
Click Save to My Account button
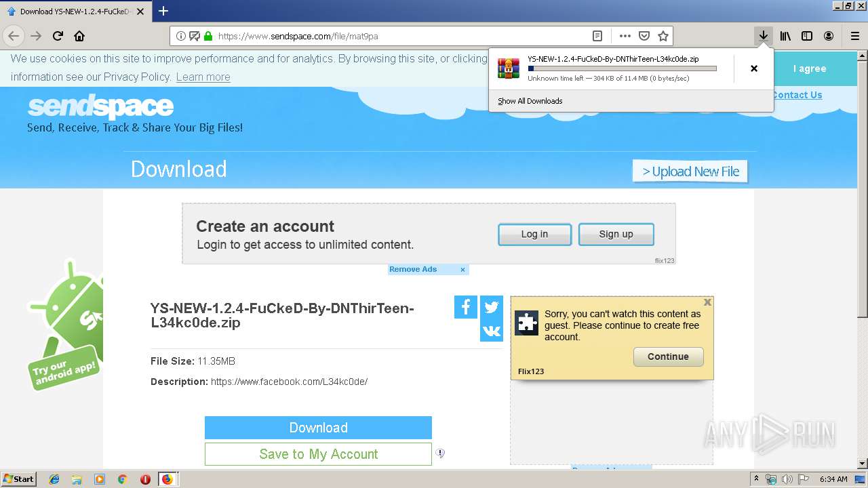click(318, 454)
